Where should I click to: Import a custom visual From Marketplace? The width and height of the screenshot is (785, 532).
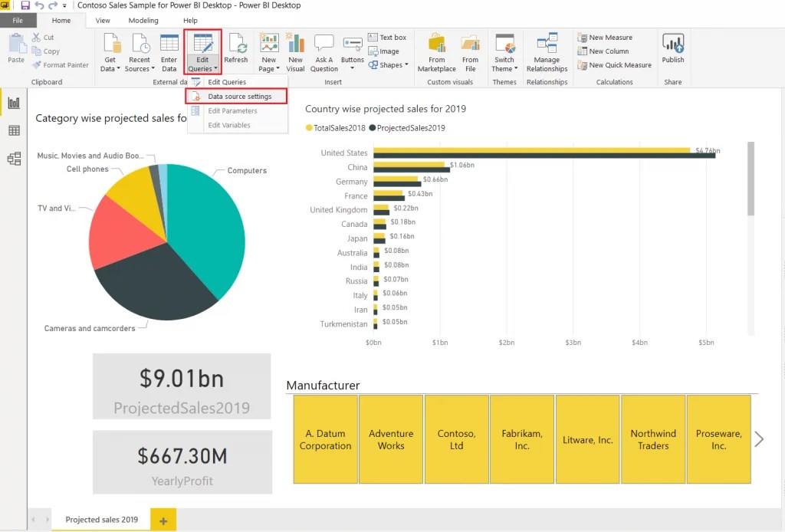click(436, 51)
